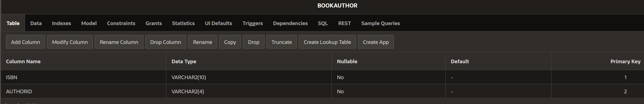This screenshot has width=644, height=104.
Task: Click the Nullable No cell for ISBN
Action: coord(389,77)
